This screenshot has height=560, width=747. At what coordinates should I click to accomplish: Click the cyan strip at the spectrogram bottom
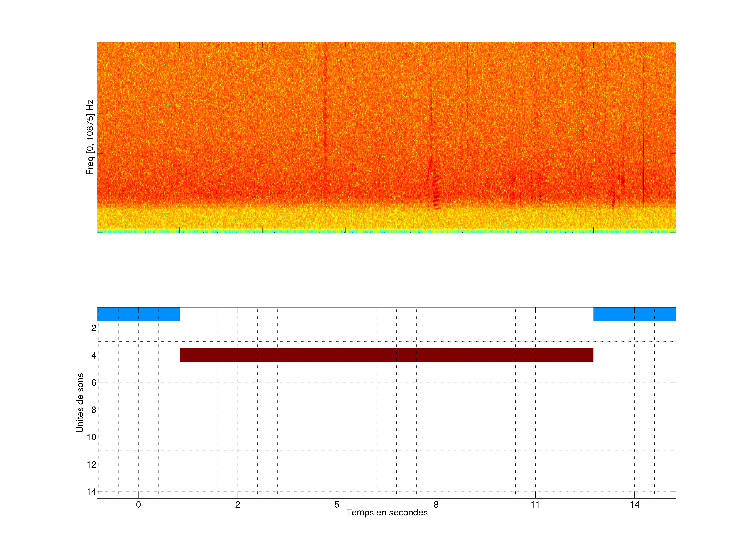(386, 231)
